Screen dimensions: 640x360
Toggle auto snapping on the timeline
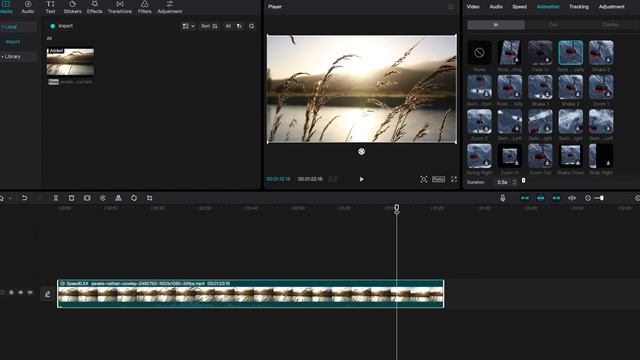pos(540,198)
